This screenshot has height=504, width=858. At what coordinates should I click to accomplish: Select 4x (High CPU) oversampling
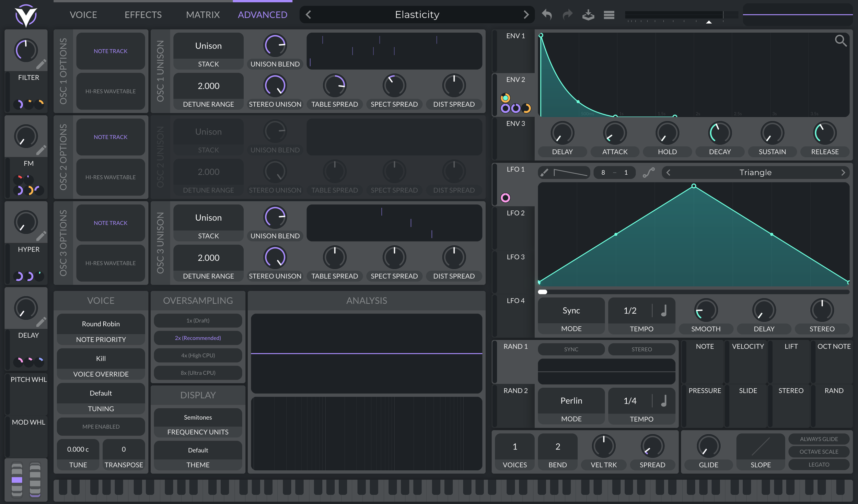[198, 355]
